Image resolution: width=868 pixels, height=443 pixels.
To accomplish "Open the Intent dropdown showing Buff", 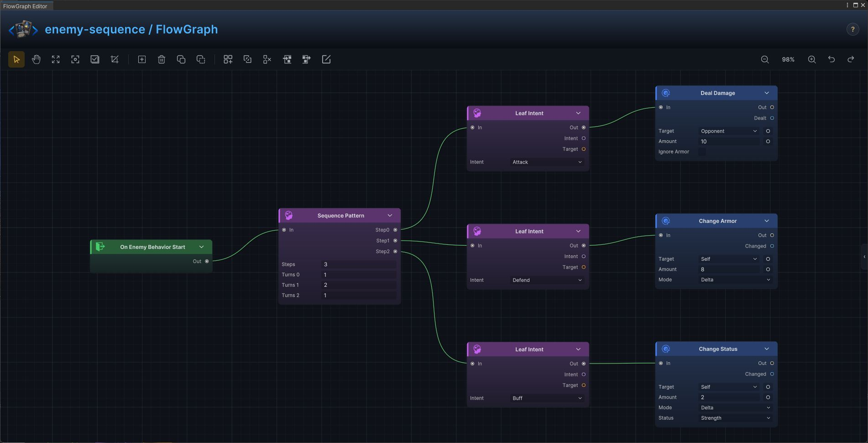I will pos(547,398).
